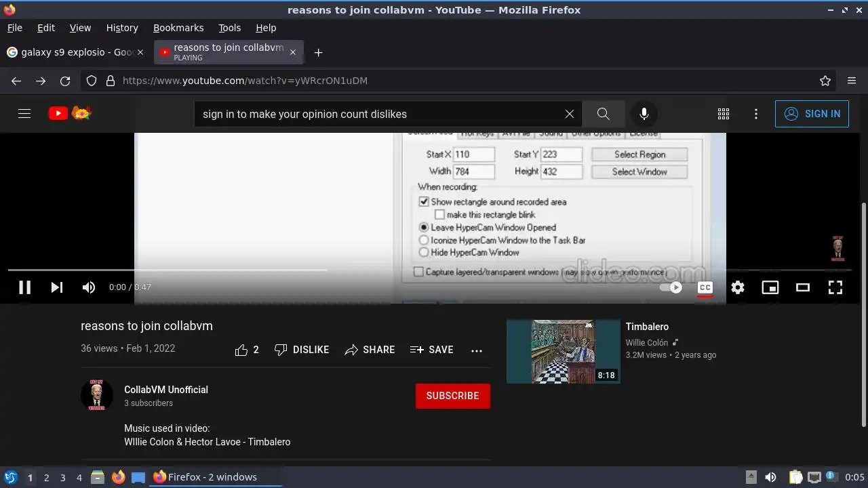Open YouTube settings three-dot menu
The image size is (868, 488).
[x=756, y=114]
